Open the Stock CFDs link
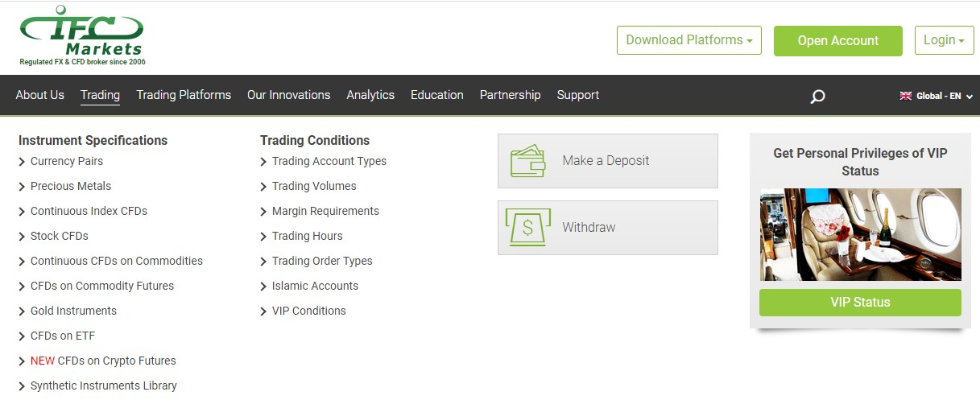Viewport: 980px width, 400px height. (60, 236)
